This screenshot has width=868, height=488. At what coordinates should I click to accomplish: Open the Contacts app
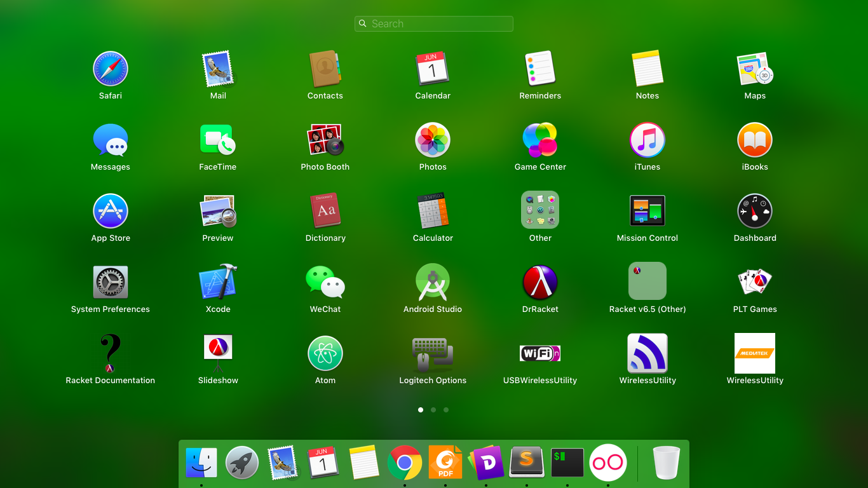(325, 69)
